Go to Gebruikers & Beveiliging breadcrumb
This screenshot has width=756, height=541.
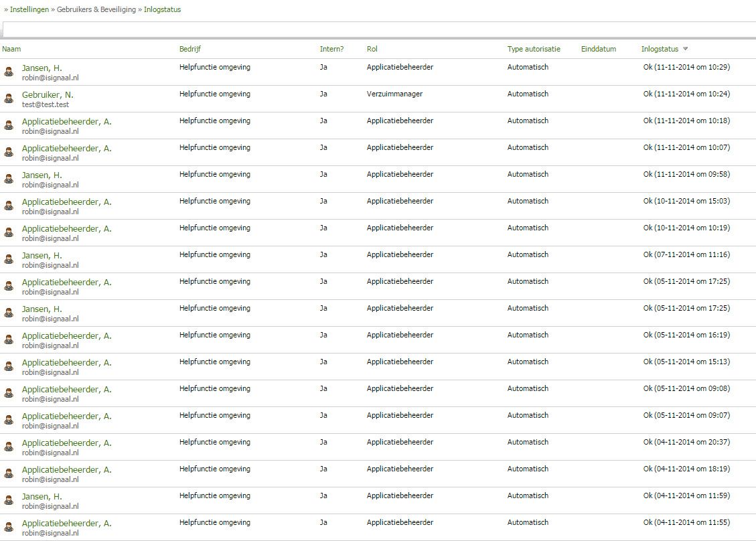[96, 9]
